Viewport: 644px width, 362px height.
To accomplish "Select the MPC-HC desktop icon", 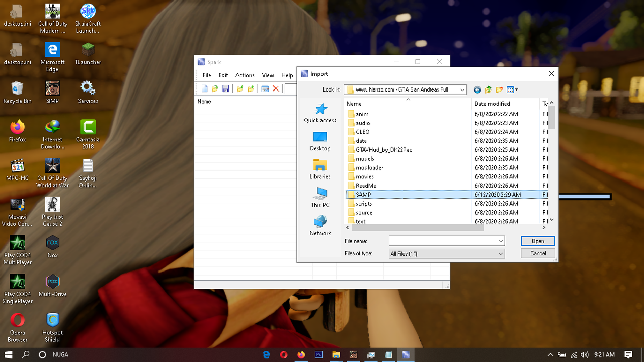I will (17, 169).
